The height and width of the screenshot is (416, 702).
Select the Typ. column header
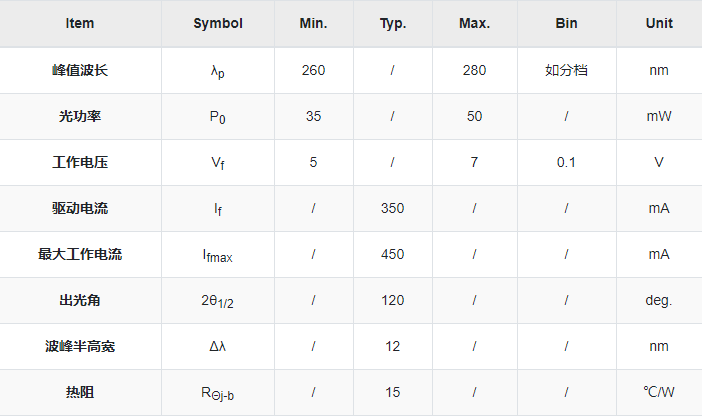coord(393,23)
